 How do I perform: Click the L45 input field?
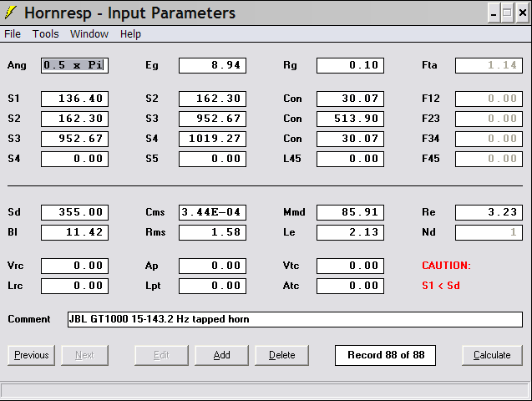350,159
